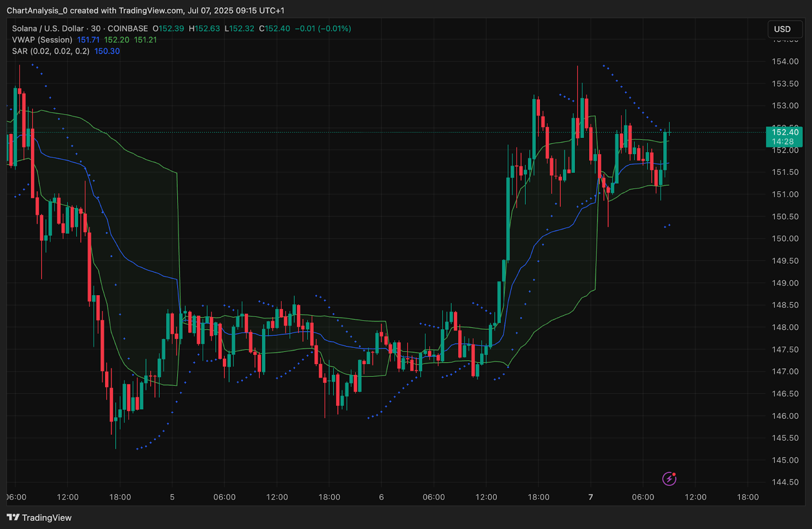Image resolution: width=812 pixels, height=529 pixels.
Task: Click the low value L152.32
Action: pos(240,28)
